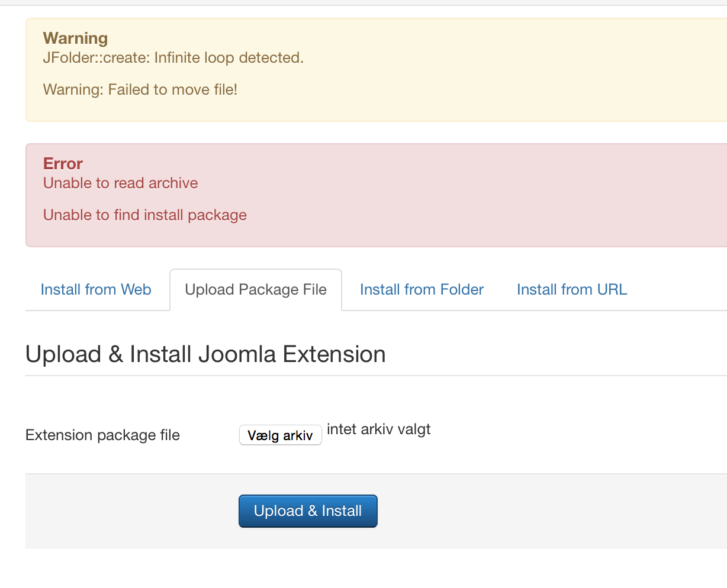Click the Extension package file label
727x588 pixels.
pos(102,435)
